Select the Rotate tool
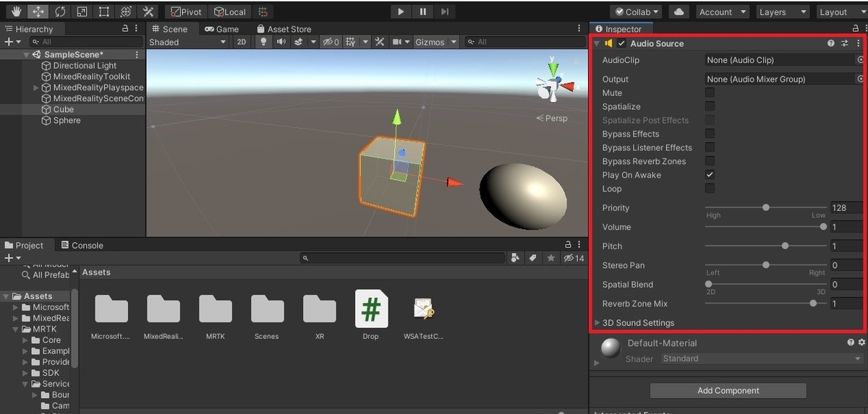Screen dimensions: 868x414 (59, 12)
